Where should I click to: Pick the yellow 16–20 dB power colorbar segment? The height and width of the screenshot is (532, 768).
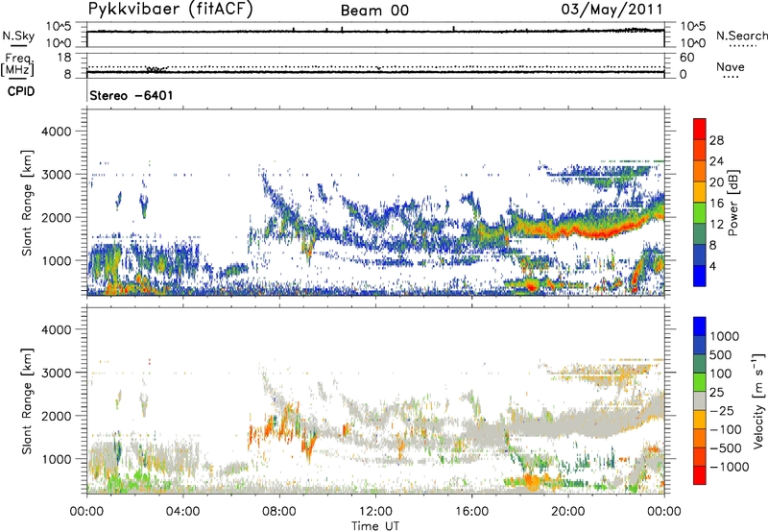[x=700, y=192]
